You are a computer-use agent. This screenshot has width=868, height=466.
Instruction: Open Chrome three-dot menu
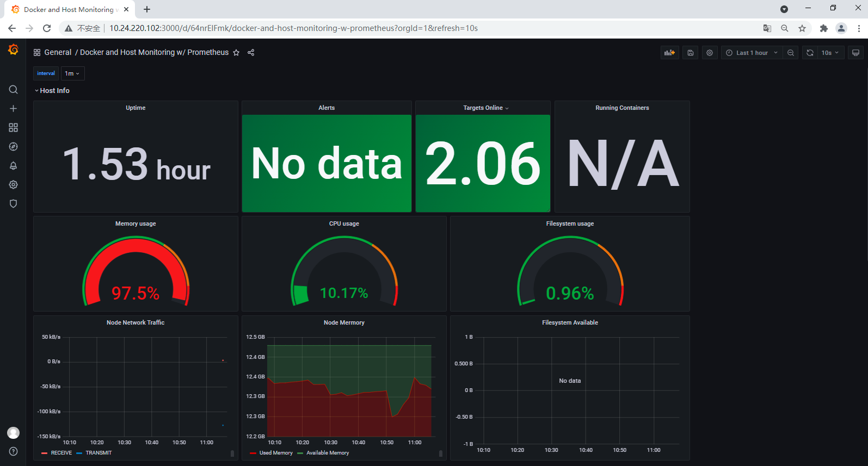tap(859, 28)
